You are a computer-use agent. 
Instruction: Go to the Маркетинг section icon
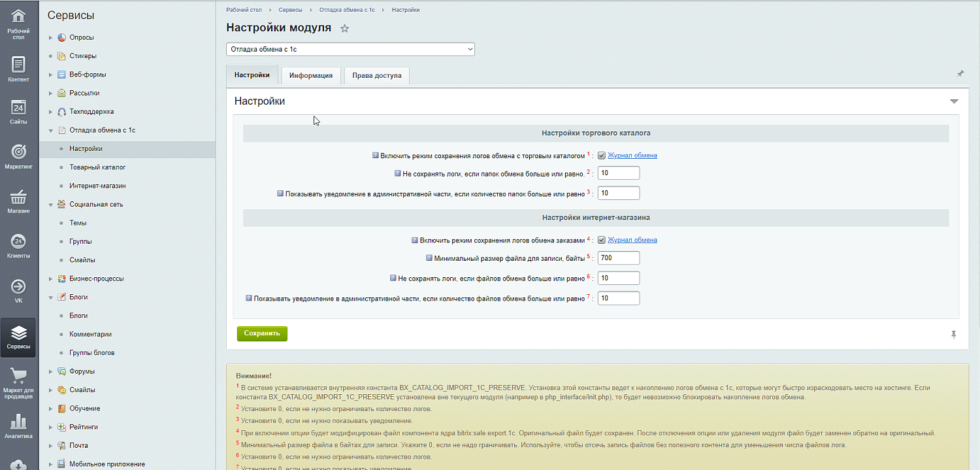tap(18, 153)
